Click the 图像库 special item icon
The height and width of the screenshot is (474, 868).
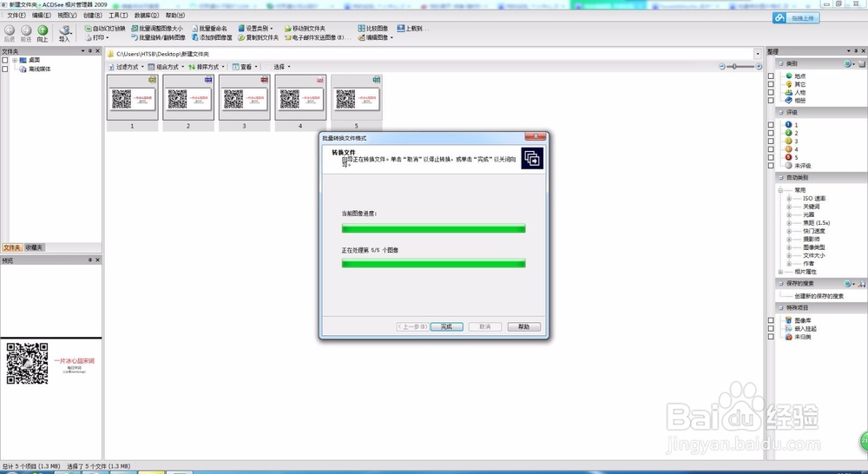pos(789,320)
